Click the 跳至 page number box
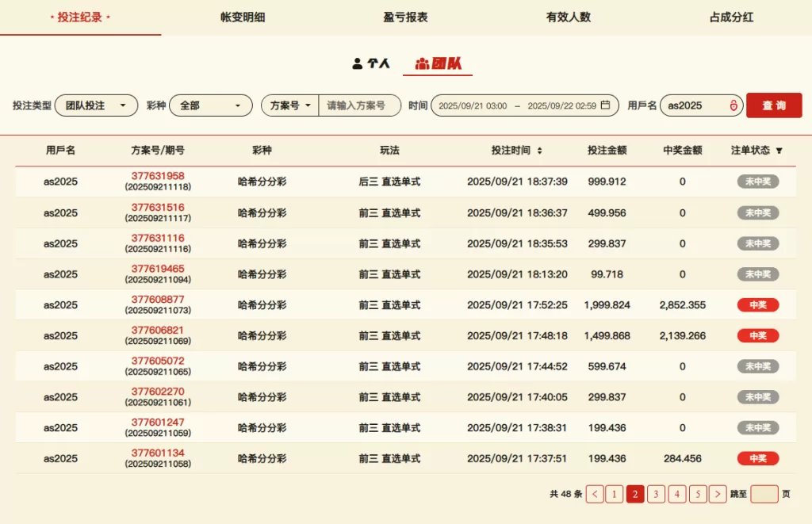The image size is (812, 524). pyautogui.click(x=764, y=494)
